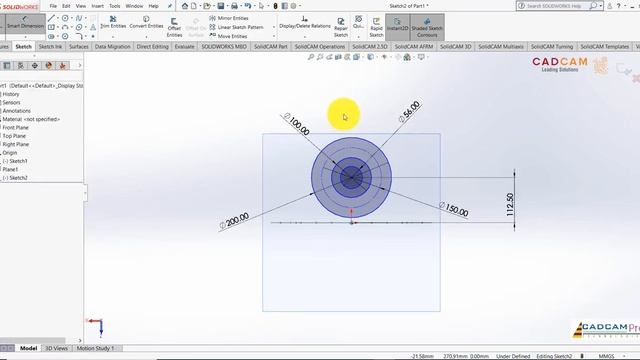The image size is (640, 360).
Task: Select the Line sketch tool
Action: tap(51, 18)
